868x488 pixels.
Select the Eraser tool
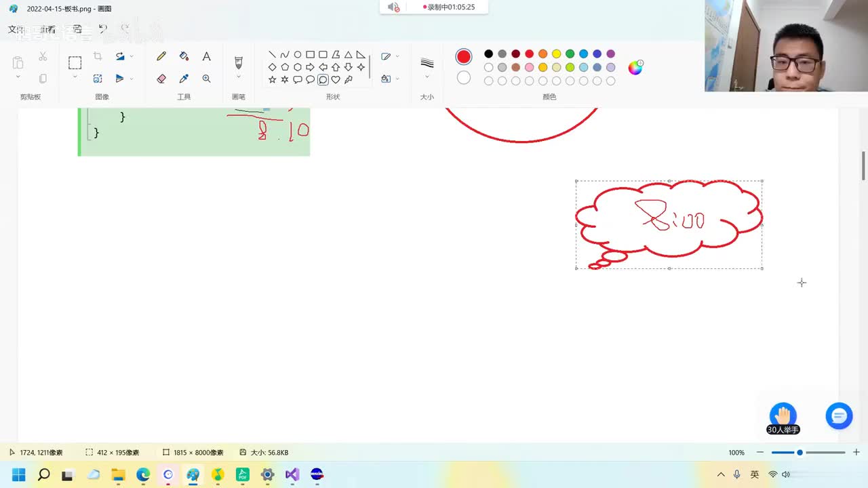point(161,79)
